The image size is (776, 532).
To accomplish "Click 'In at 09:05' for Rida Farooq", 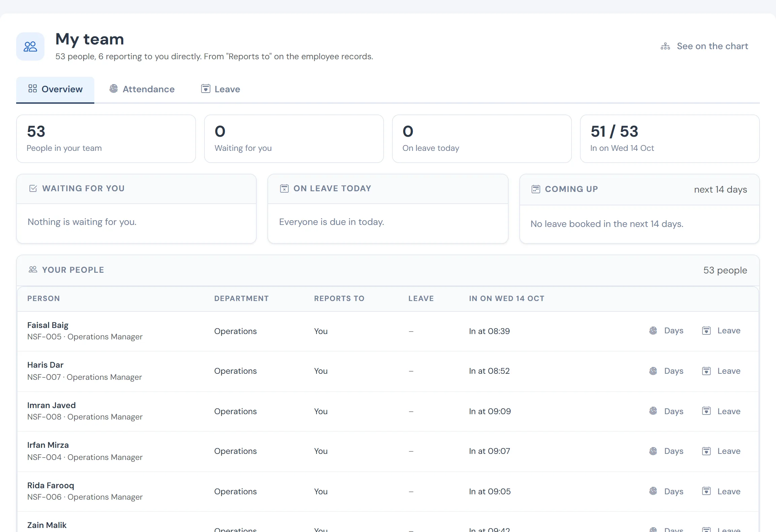I will tap(490, 492).
